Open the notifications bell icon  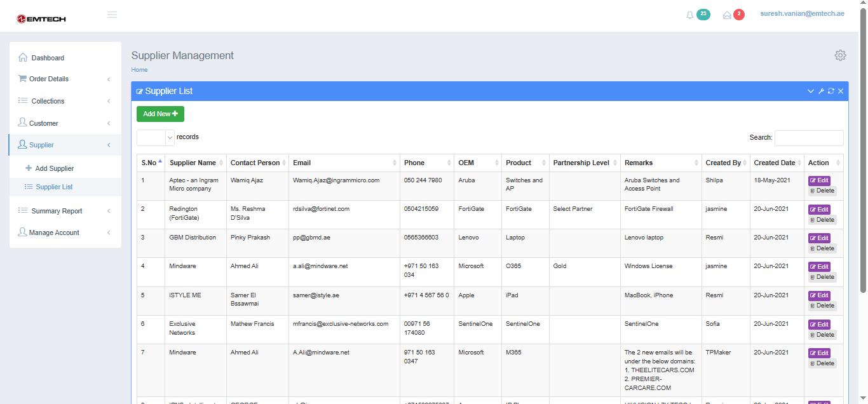pos(690,15)
